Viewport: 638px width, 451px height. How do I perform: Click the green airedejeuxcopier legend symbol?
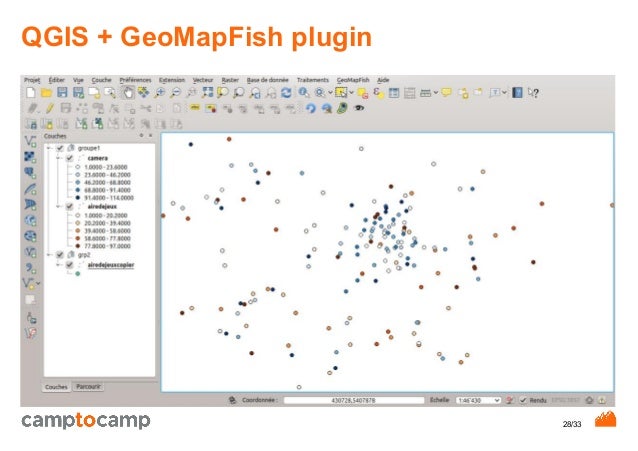pyautogui.click(x=78, y=274)
